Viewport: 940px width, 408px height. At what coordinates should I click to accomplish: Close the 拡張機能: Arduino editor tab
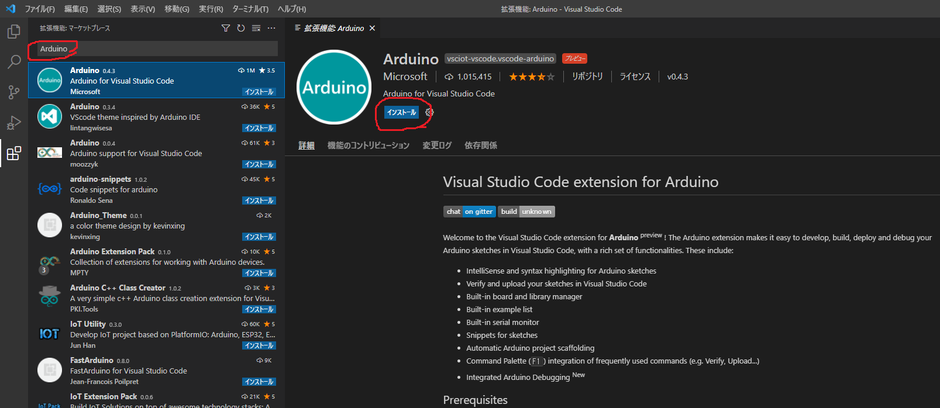(372, 28)
